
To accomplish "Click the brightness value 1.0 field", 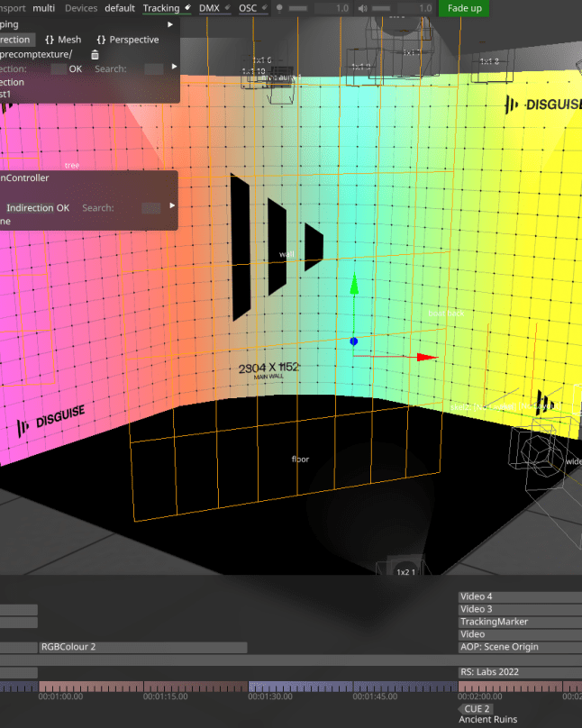I will pyautogui.click(x=332, y=8).
